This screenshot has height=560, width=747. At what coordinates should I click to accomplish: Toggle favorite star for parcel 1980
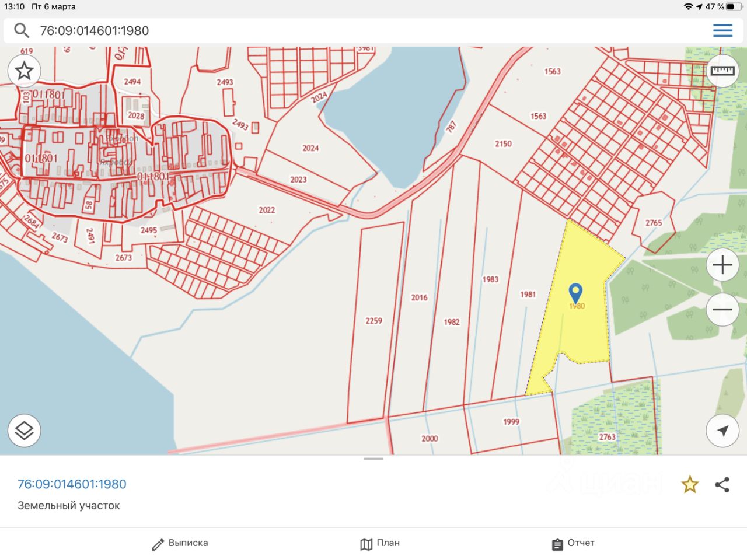690,485
